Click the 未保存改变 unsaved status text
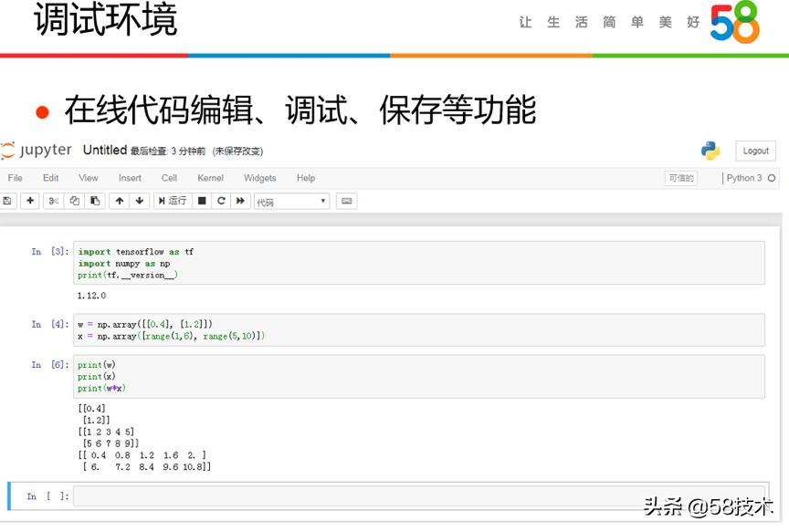The width and height of the screenshot is (789, 532). pyautogui.click(x=237, y=151)
